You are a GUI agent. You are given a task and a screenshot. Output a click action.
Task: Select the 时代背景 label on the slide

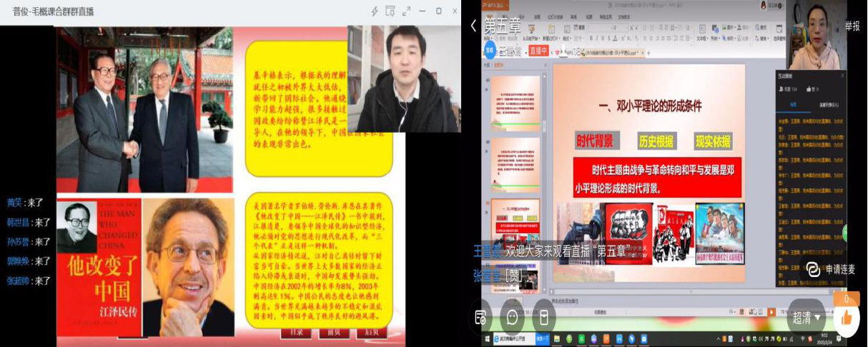coord(595,141)
